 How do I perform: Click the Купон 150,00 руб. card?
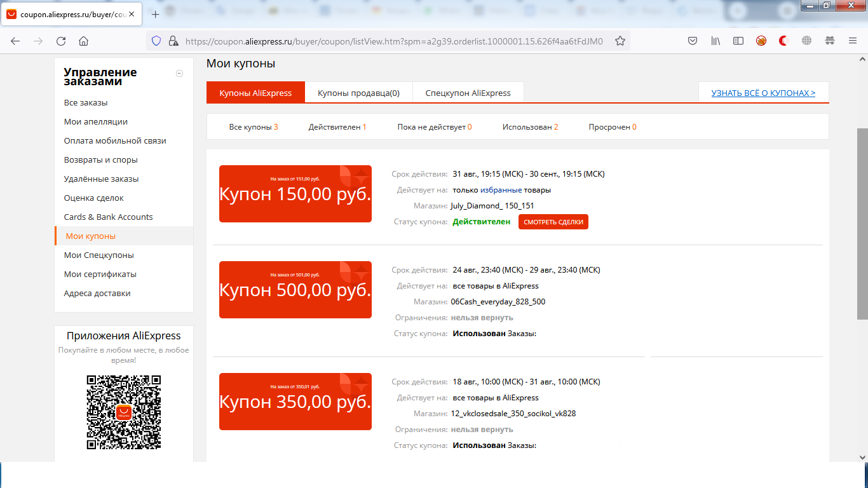click(295, 194)
